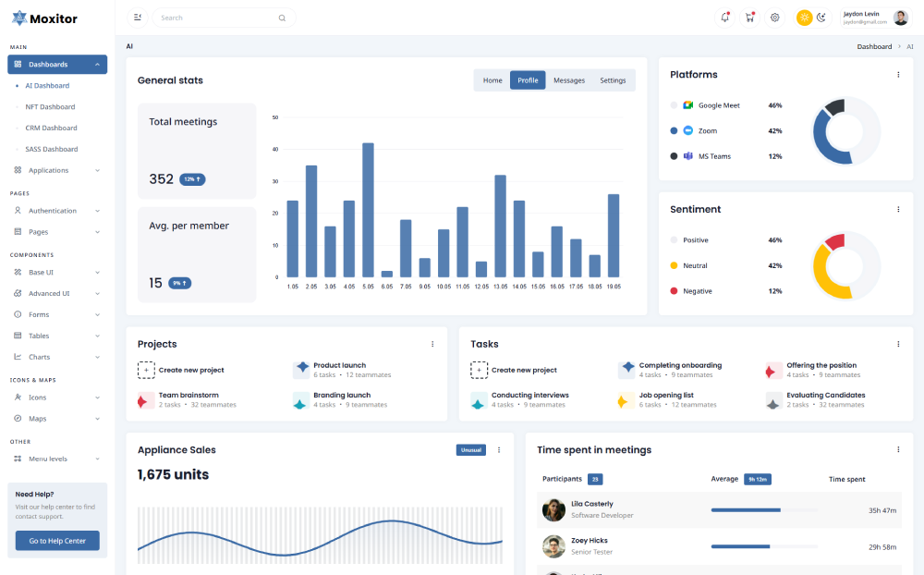924x575 pixels.
Task: Open the Sentiment card three-dot menu
Action: click(x=898, y=210)
